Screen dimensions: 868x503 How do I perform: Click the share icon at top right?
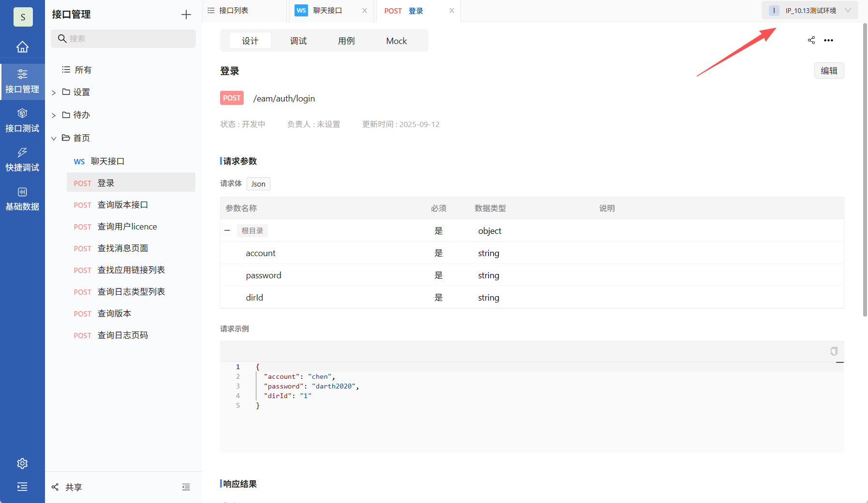click(811, 40)
